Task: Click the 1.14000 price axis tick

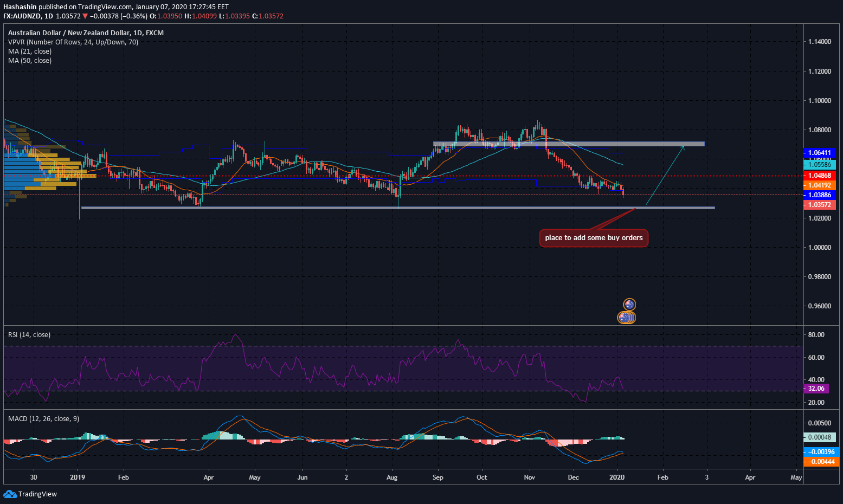Action: tap(819, 42)
